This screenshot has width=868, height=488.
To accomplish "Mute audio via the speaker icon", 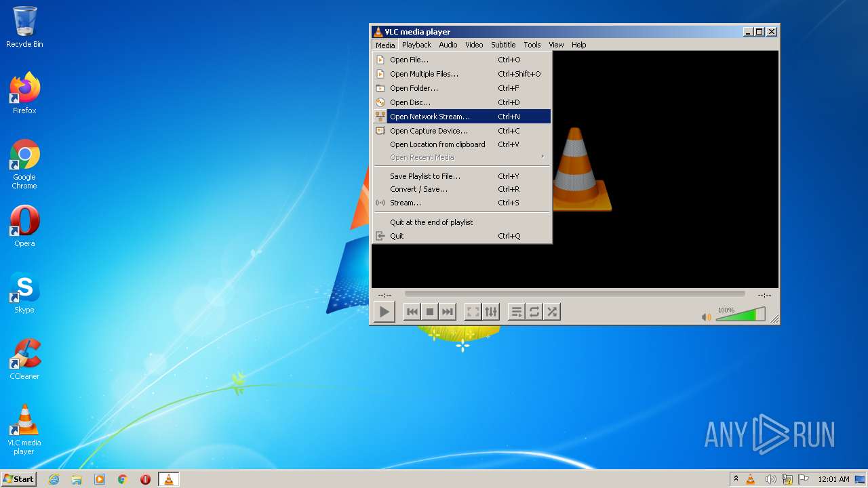I will click(707, 317).
